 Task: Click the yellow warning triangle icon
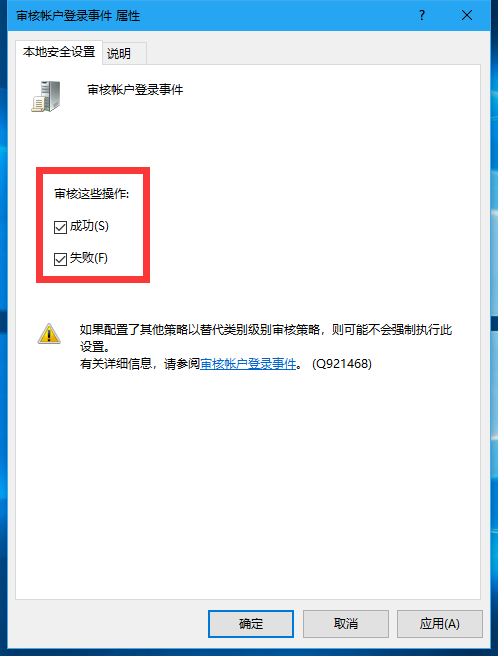coord(49,334)
